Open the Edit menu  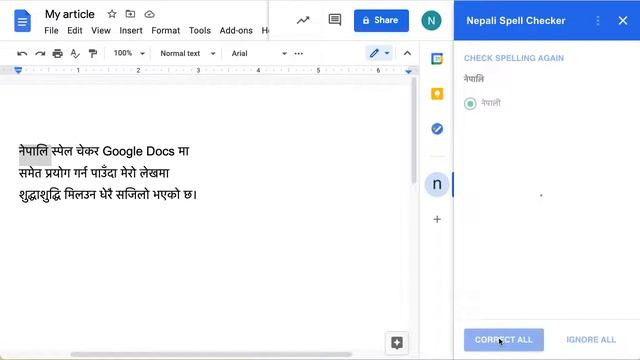pyautogui.click(x=75, y=31)
